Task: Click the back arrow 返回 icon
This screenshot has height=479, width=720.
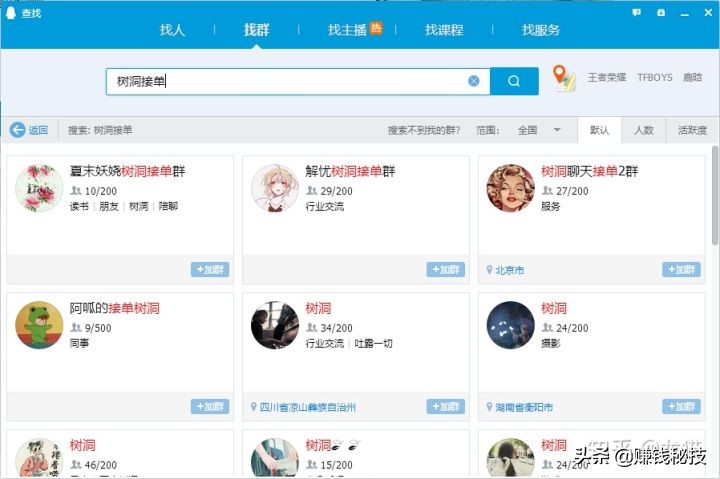Action: [17, 130]
